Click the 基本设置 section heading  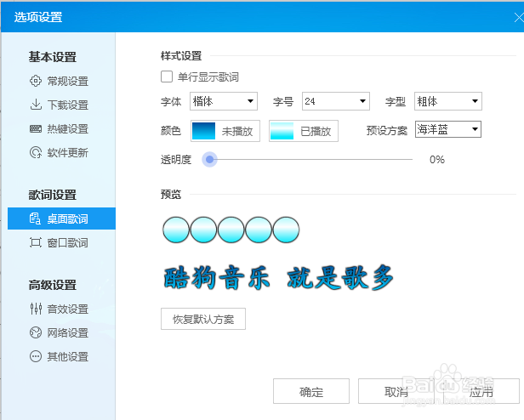coord(53,57)
